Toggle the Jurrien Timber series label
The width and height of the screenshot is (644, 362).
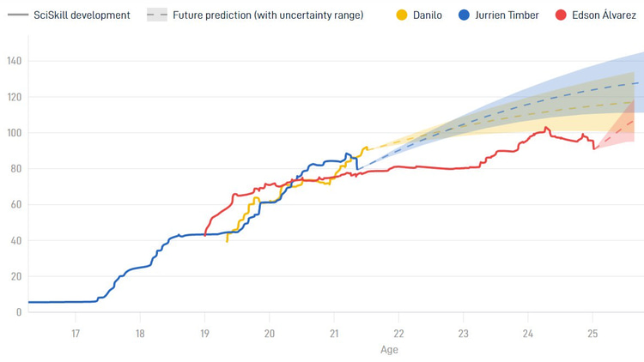point(507,15)
